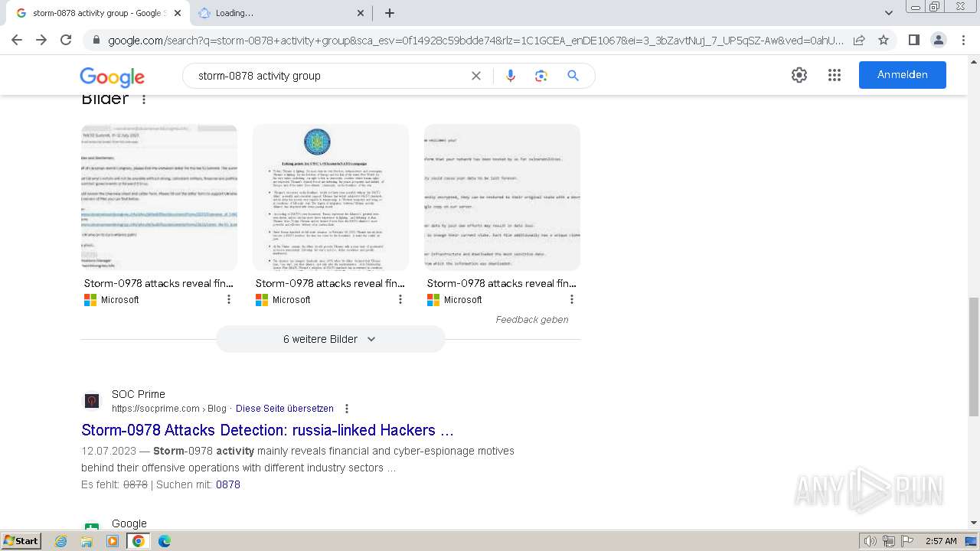Open Google Lens image search
Screen dimensions: 980x551
tap(541, 76)
